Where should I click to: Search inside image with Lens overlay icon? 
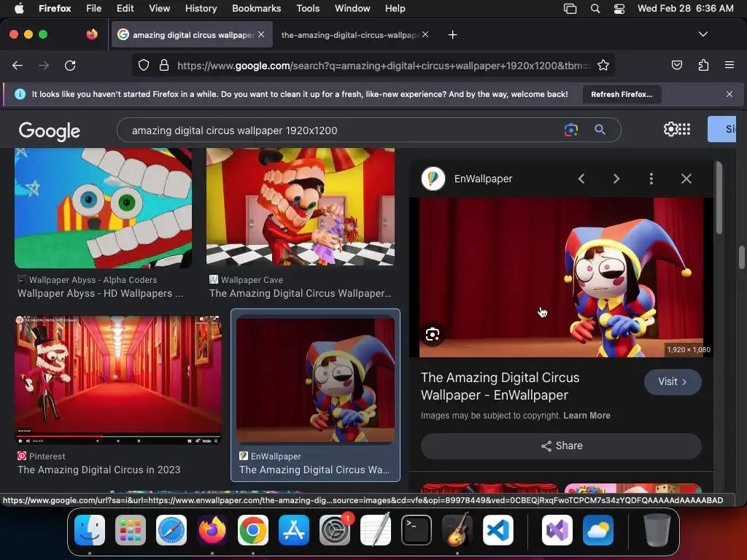tap(433, 334)
